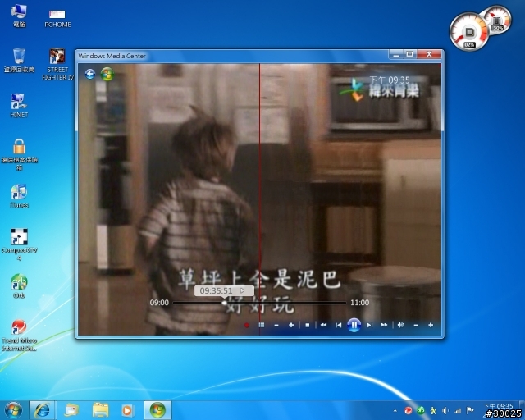
Task: Click the Windows Media Center title bar
Action: (x=231, y=56)
